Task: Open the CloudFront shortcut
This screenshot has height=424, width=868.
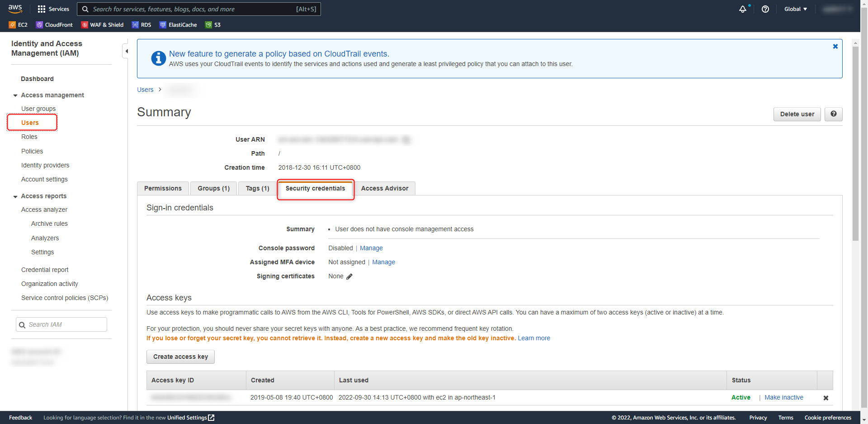Action: pyautogui.click(x=54, y=25)
